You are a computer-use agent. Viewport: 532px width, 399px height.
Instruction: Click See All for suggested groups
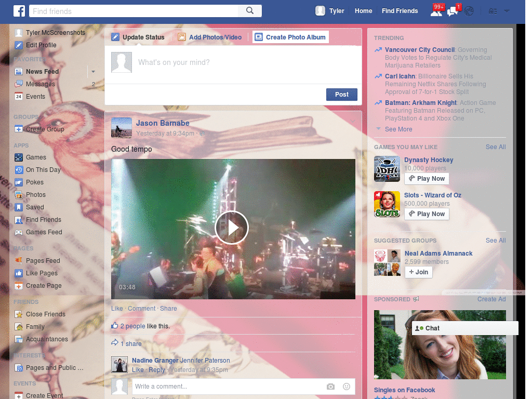pos(495,241)
